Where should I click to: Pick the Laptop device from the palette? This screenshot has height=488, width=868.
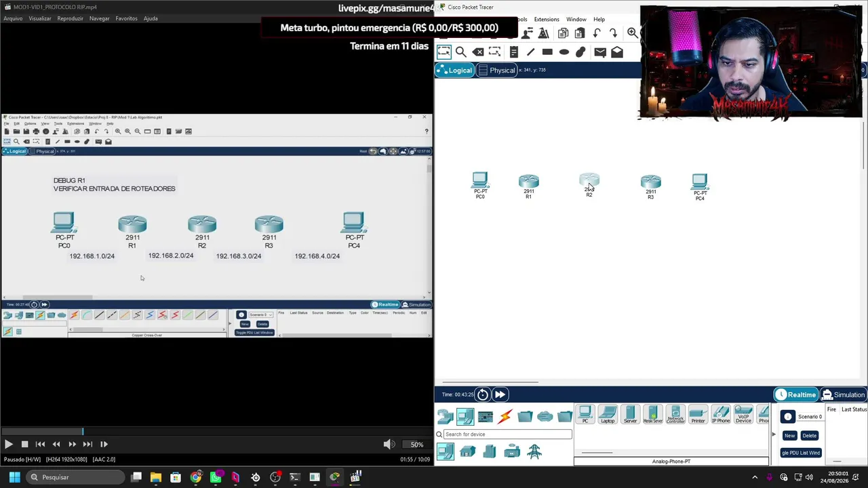608,415
